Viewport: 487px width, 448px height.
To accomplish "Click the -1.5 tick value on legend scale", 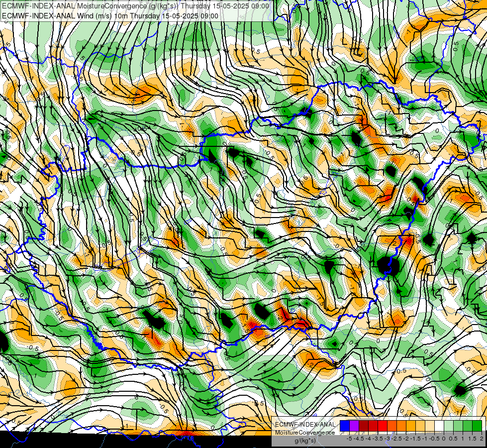I will point(415,439).
